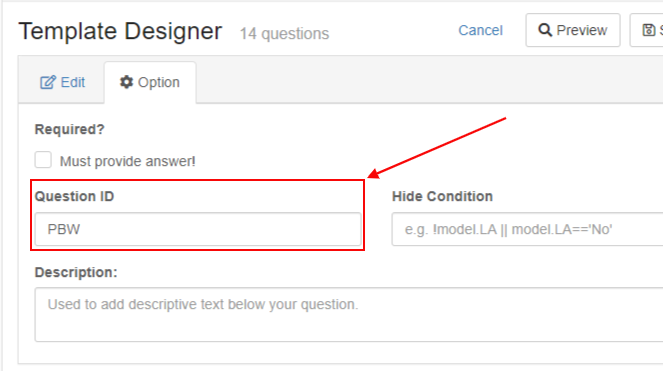Click the 'Hide Condition' field label

[442, 196]
